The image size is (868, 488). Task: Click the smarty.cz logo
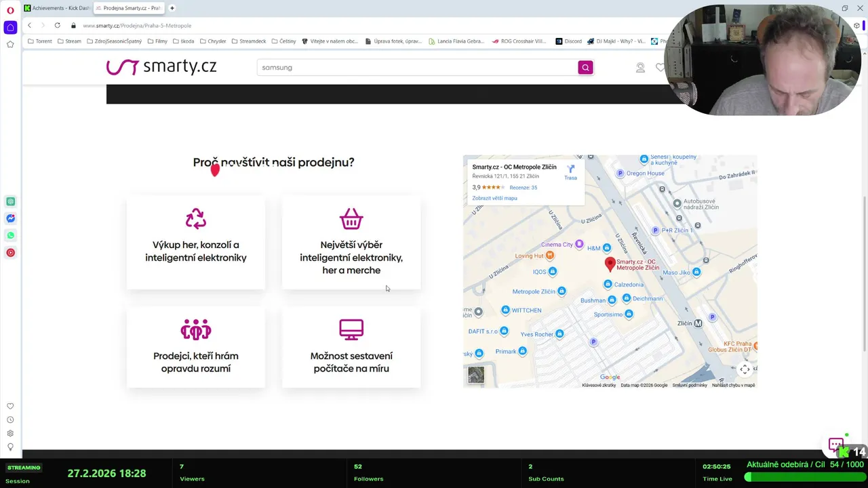pyautogui.click(x=161, y=66)
